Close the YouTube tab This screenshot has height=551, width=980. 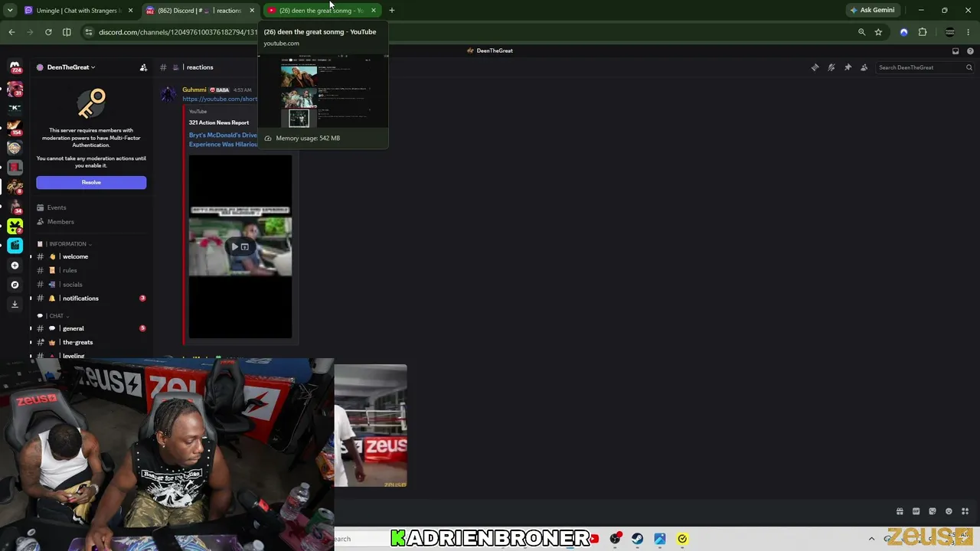click(374, 11)
